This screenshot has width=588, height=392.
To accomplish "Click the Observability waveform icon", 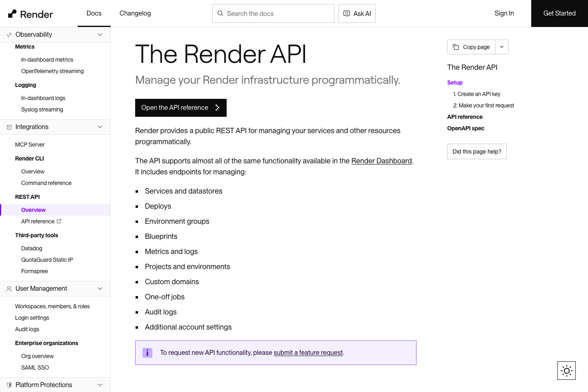I will (x=9, y=34).
